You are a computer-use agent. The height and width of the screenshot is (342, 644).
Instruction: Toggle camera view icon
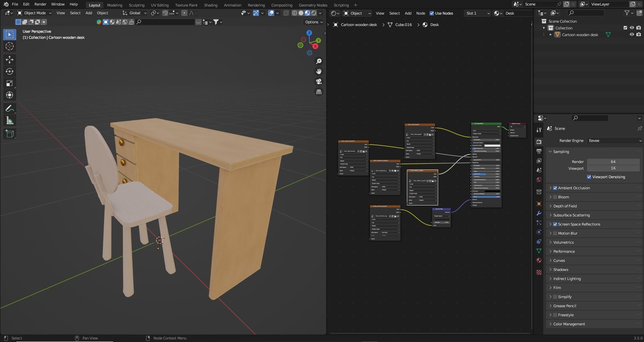[x=319, y=81]
